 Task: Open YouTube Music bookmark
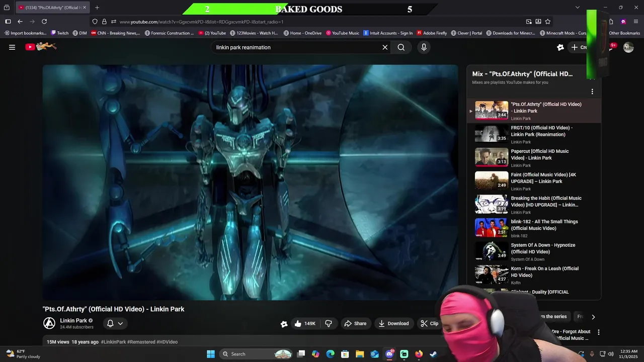343,33
